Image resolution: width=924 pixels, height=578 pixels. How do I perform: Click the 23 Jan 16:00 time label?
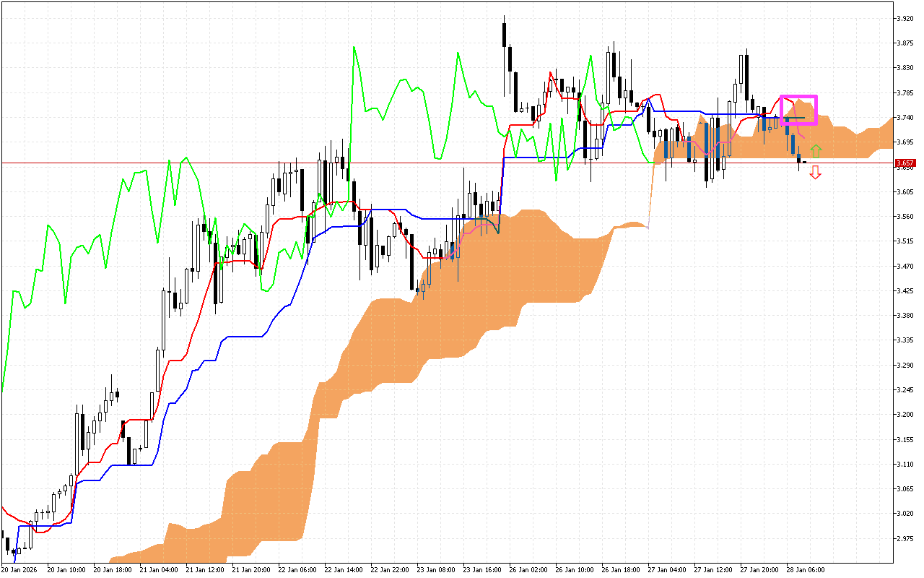(x=482, y=569)
